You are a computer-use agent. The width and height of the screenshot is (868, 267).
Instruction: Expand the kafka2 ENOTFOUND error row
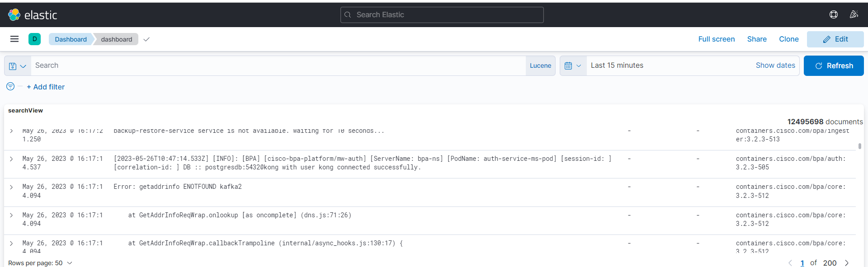pyautogui.click(x=11, y=187)
